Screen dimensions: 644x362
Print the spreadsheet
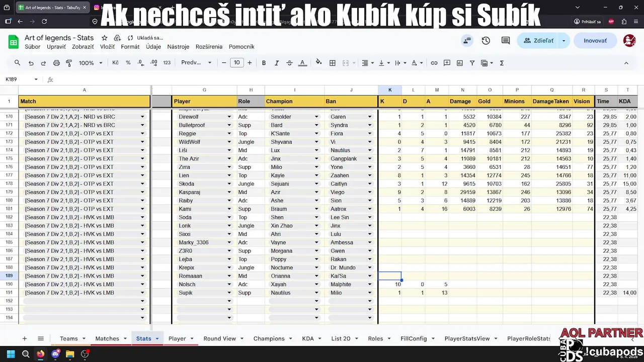pos(56,63)
